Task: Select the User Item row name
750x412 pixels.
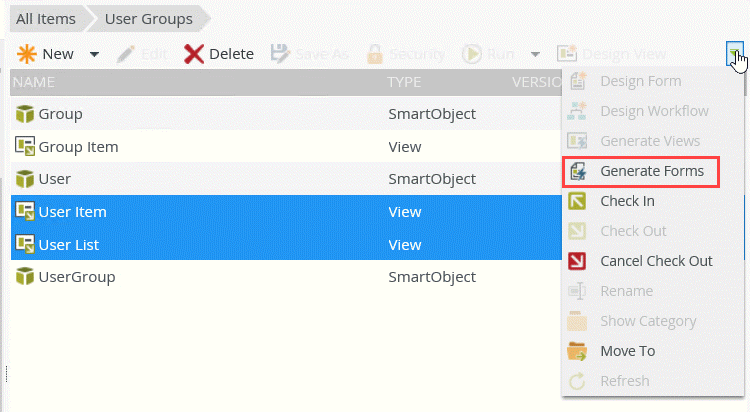Action: coord(73,212)
